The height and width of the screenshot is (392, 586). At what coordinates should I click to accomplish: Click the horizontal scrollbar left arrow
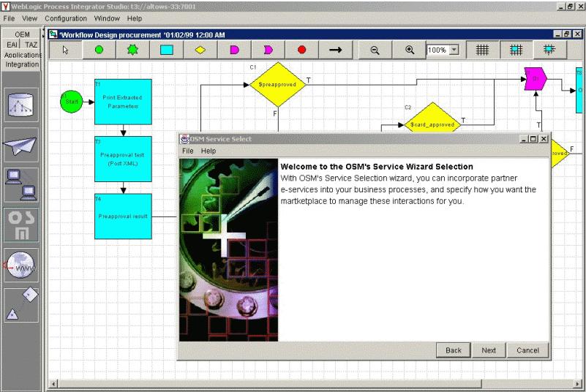tap(54, 384)
